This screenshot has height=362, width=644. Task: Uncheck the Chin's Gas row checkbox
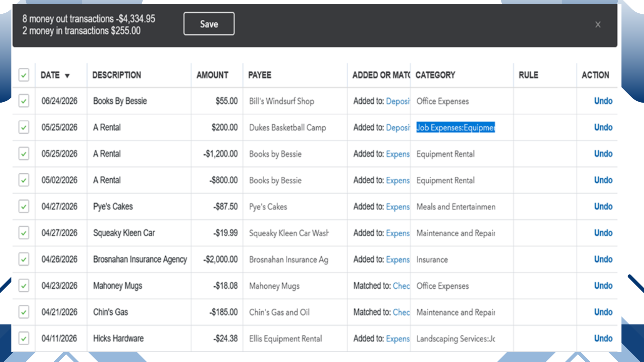24,312
